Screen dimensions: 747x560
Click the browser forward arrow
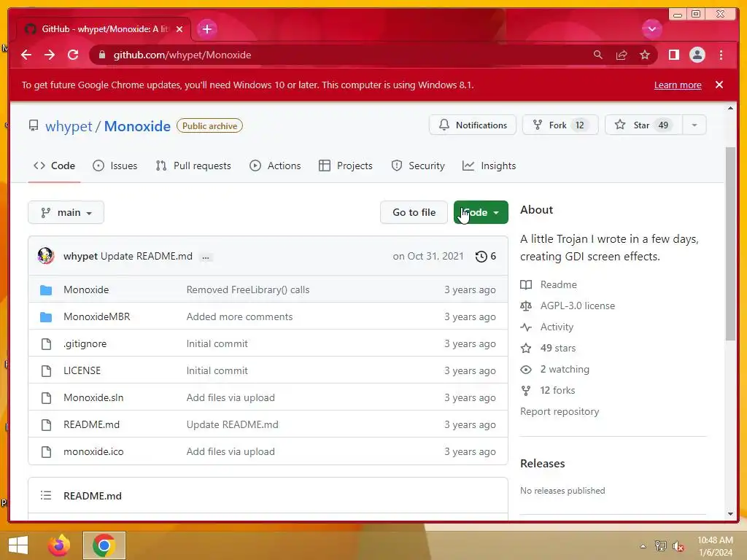pos(50,55)
